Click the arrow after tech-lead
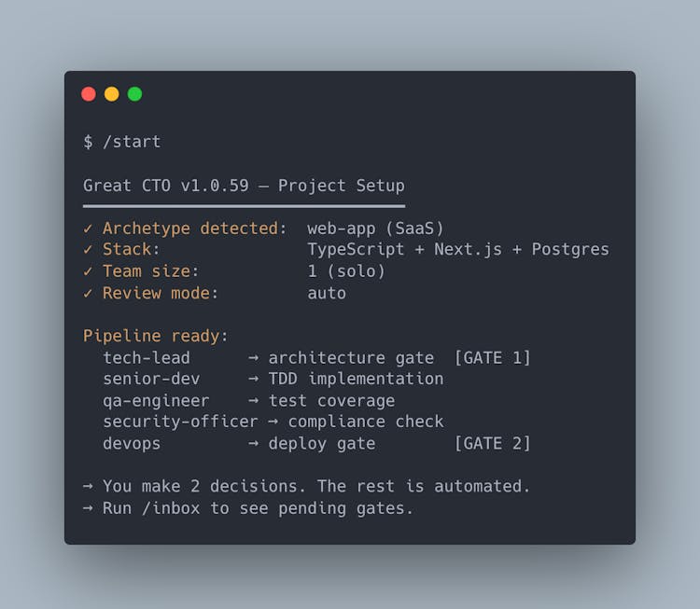Screen dimensions: 700x609 253,358
